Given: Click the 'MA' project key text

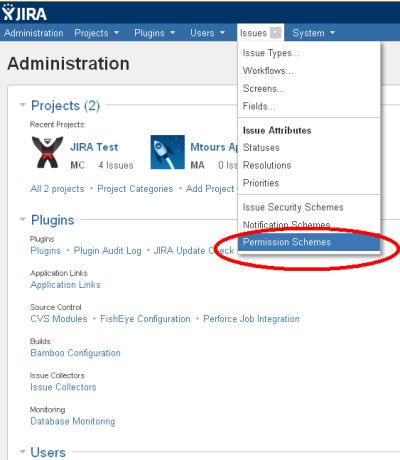Looking at the screenshot, I should click(197, 165).
